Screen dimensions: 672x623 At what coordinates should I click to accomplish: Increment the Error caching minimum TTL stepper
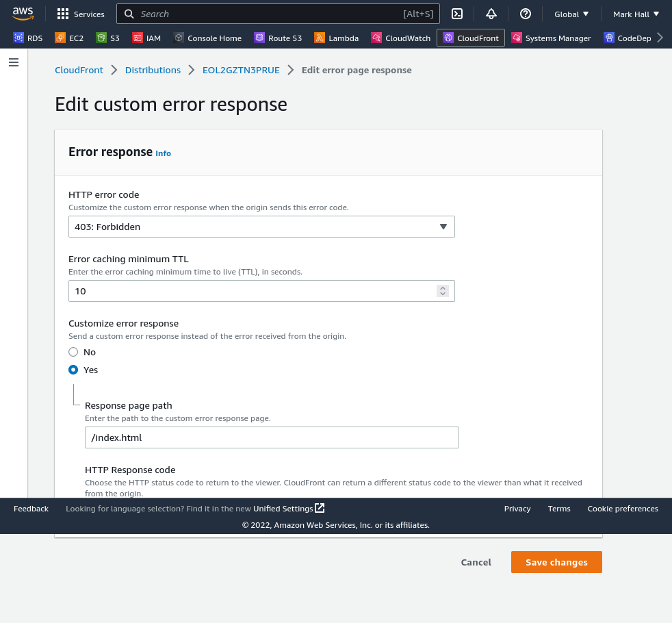click(x=443, y=288)
